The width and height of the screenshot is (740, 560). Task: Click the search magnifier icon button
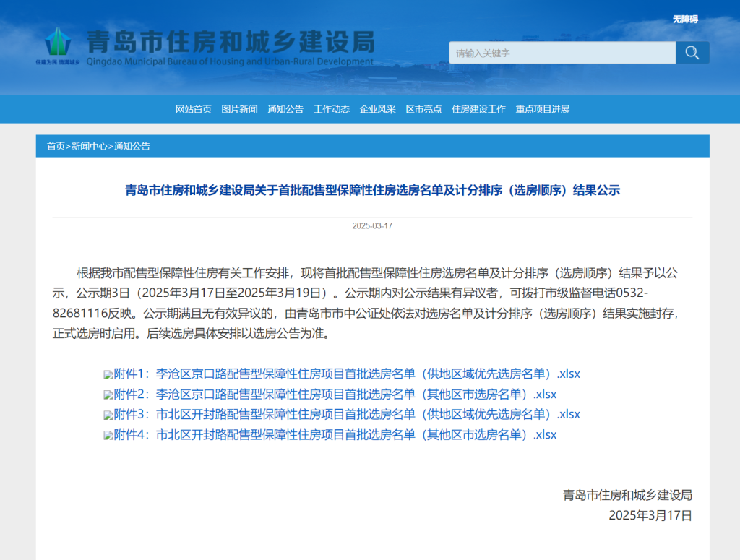[692, 53]
